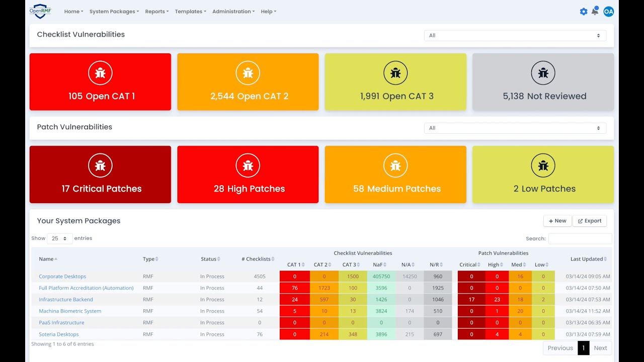Open the System Packages menu
The width and height of the screenshot is (644, 362).
click(114, 12)
